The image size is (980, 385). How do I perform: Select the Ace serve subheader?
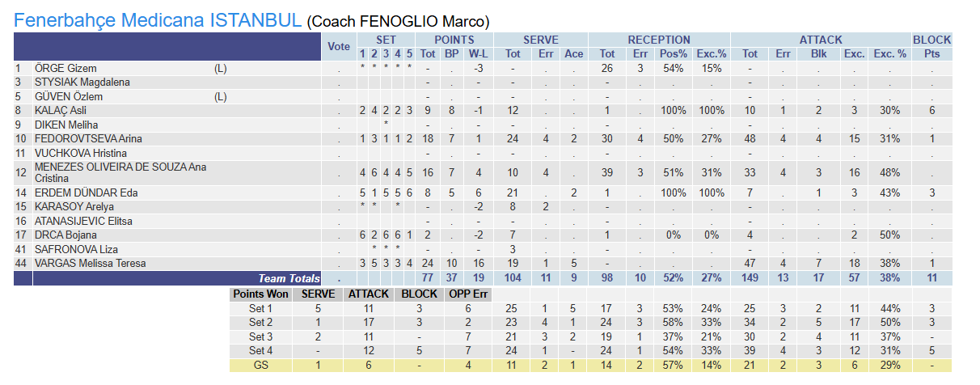[573, 53]
